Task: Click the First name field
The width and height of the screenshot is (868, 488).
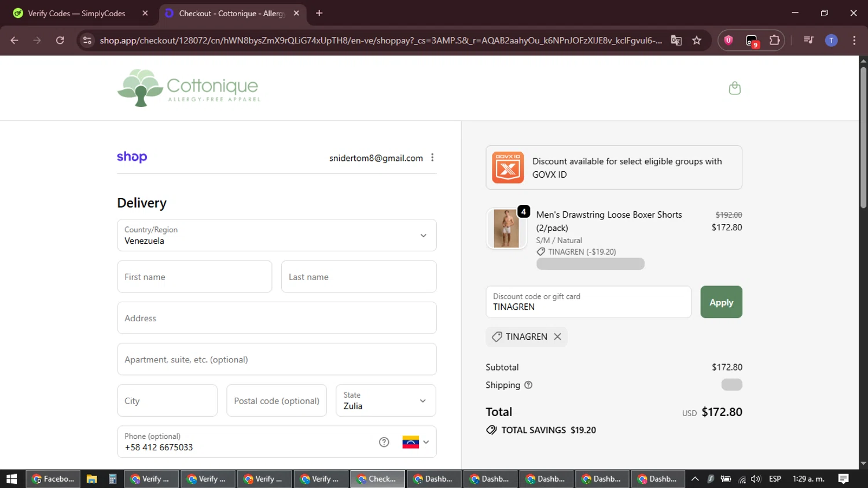Action: point(194,277)
